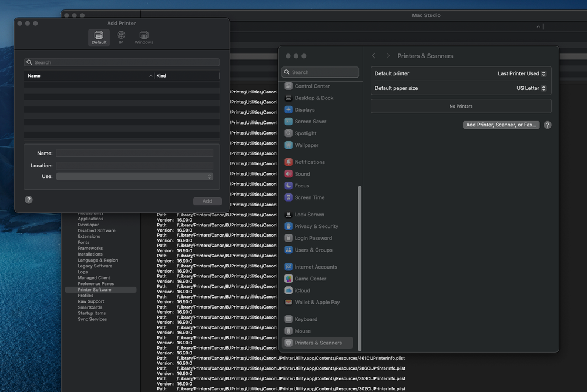
Task: Click the Location field in Add Printer
Action: [x=135, y=166]
